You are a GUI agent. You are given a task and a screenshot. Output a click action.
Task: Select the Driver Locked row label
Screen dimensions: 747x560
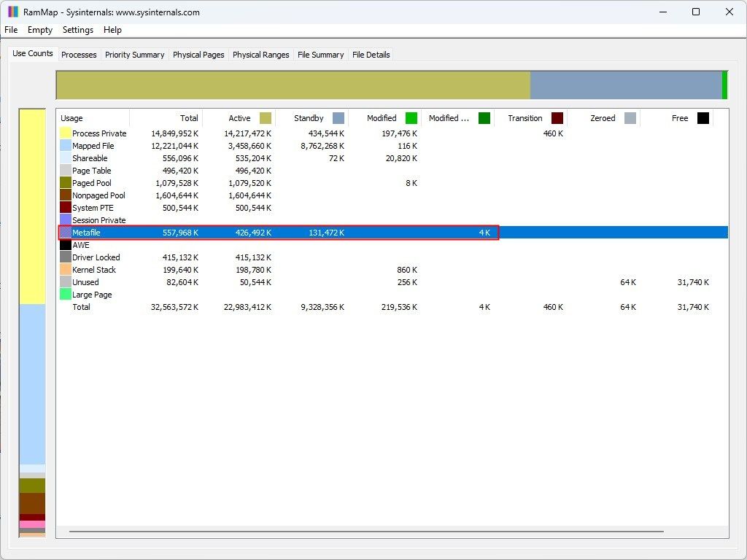(x=96, y=257)
